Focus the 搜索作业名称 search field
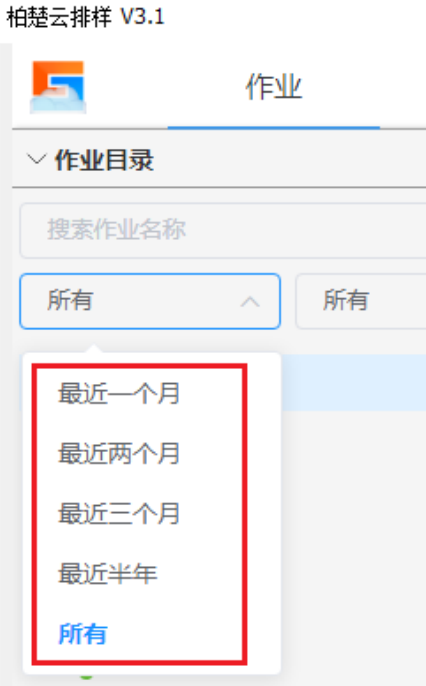 click(x=223, y=230)
